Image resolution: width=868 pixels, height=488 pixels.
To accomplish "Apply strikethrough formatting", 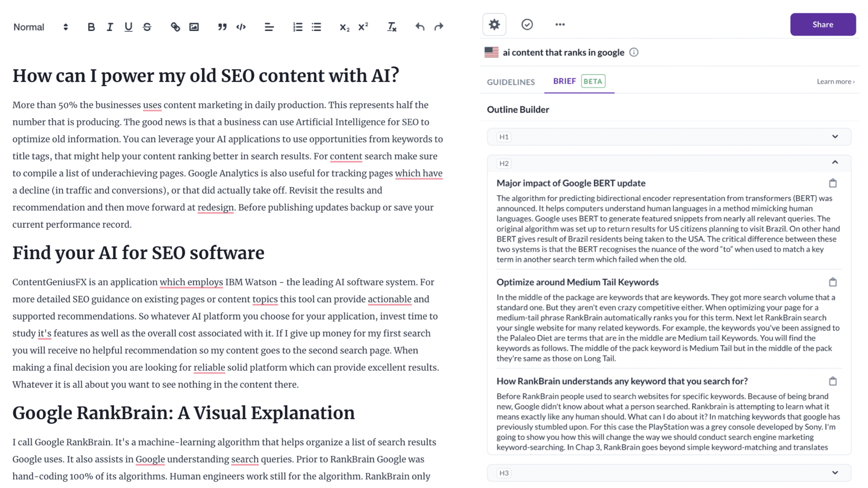I will pyautogui.click(x=147, y=27).
